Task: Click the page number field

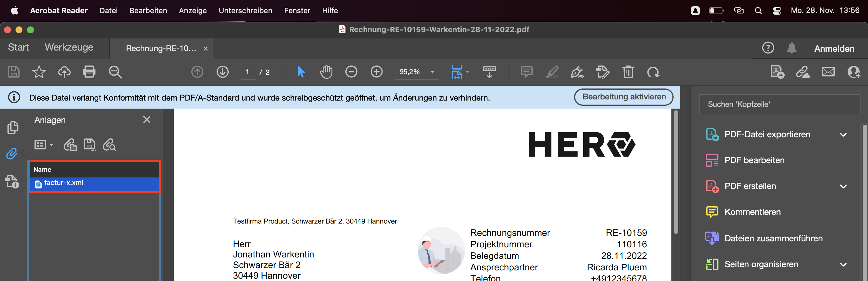Action: [248, 72]
